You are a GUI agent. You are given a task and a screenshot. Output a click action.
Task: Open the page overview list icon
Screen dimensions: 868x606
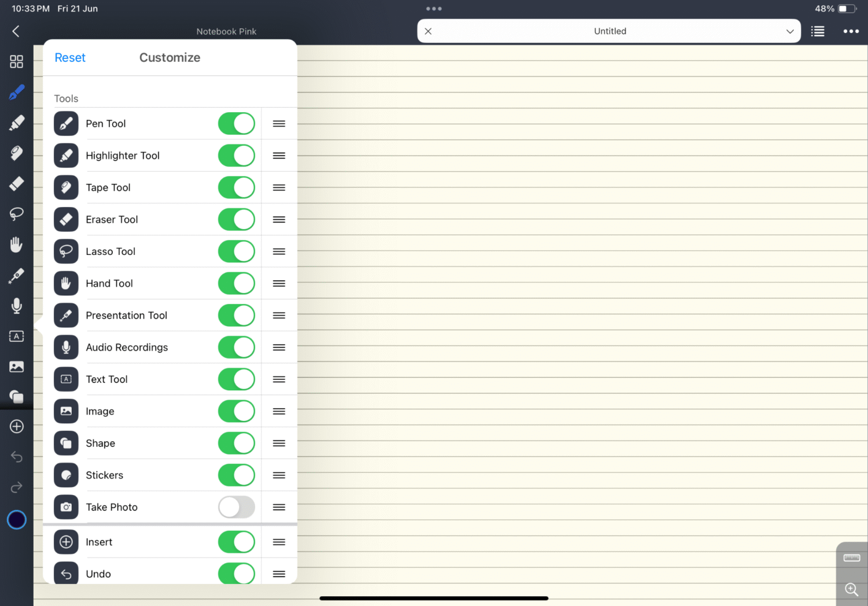click(x=818, y=31)
